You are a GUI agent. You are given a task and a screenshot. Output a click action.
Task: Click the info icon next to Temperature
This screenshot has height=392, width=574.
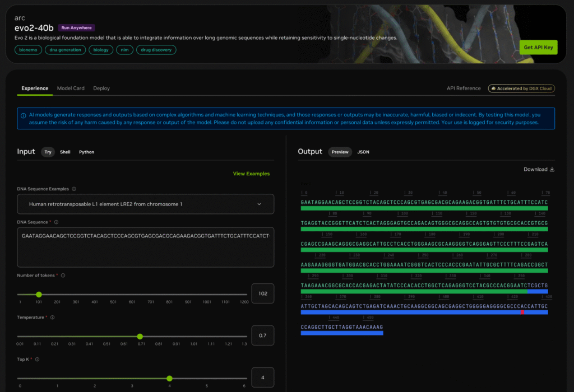[x=53, y=318]
